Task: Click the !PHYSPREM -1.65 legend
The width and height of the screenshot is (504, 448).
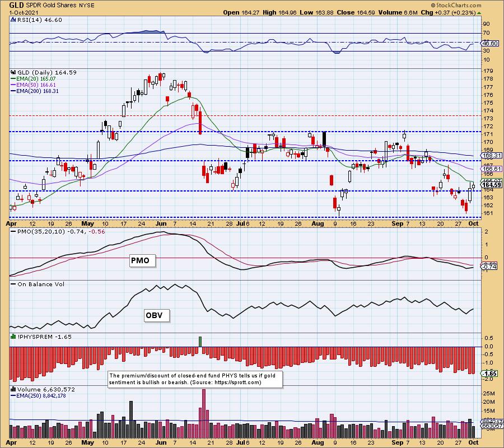Action: click(44, 337)
